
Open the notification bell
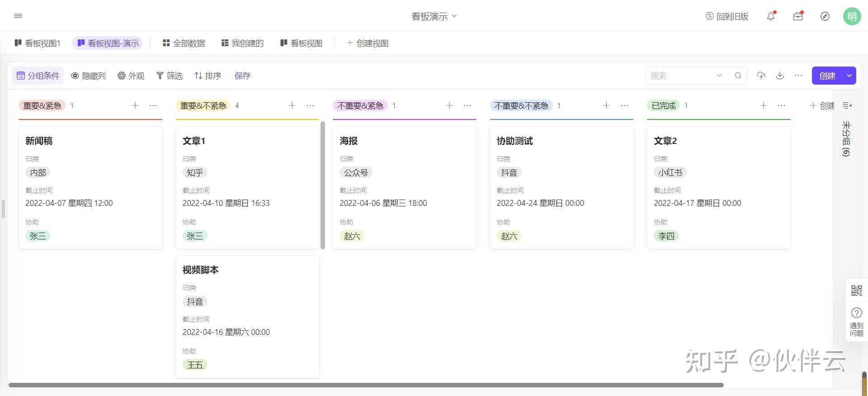coord(771,16)
